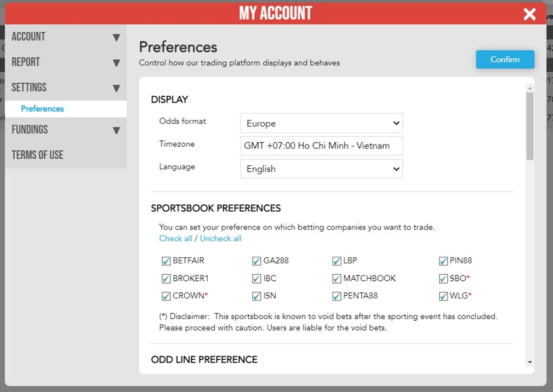This screenshot has width=553, height=392.
Task: Uncheck the SBO sportsbook
Action: pyautogui.click(x=443, y=279)
